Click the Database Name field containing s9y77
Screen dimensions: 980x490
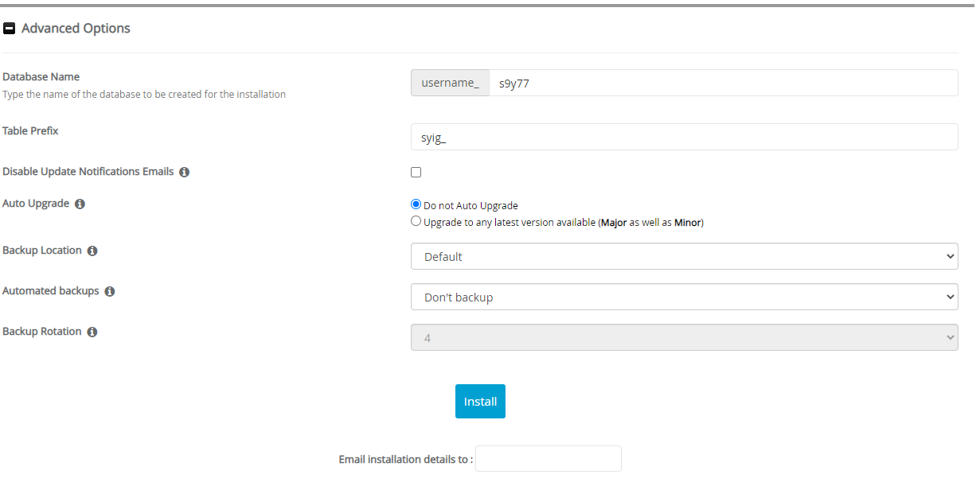coord(722,83)
